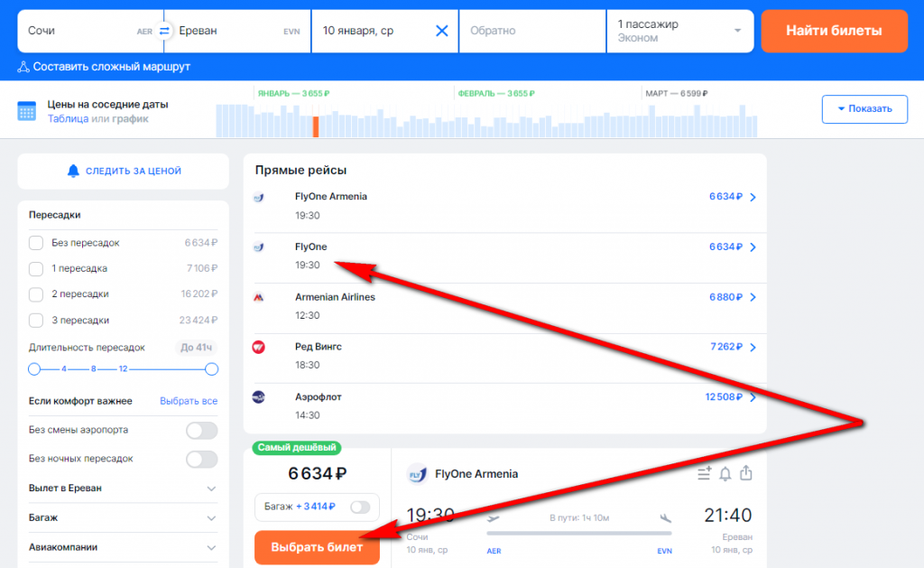The height and width of the screenshot is (568, 924).
Task: Select Аэрофлот 14:30 flight row
Action: click(505, 406)
